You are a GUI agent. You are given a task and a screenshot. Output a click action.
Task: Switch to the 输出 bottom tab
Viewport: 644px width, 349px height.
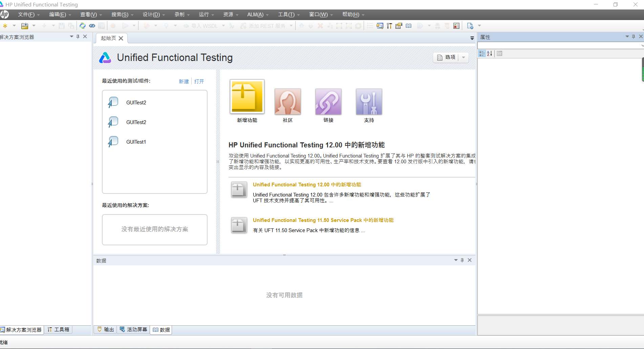106,330
